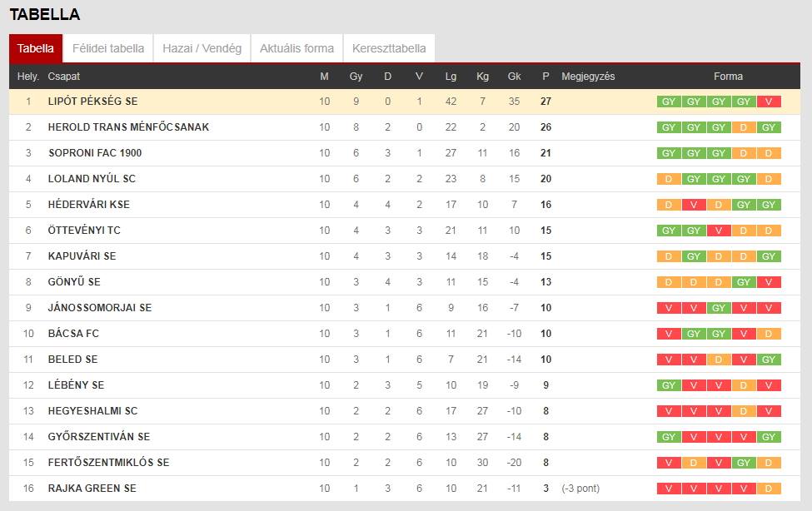Select the Aktuális forma tab
812x511 pixels.
pyautogui.click(x=296, y=48)
